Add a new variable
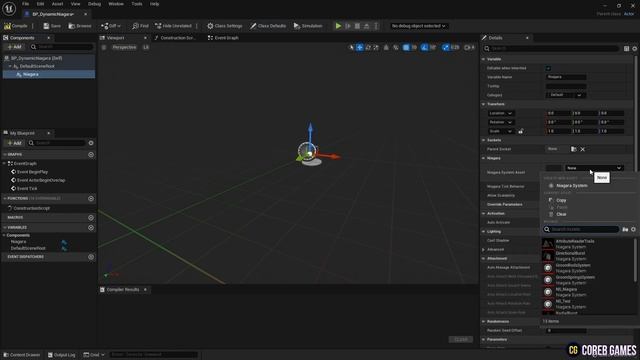Image resolution: width=640 pixels, height=360 pixels. click(x=91, y=227)
